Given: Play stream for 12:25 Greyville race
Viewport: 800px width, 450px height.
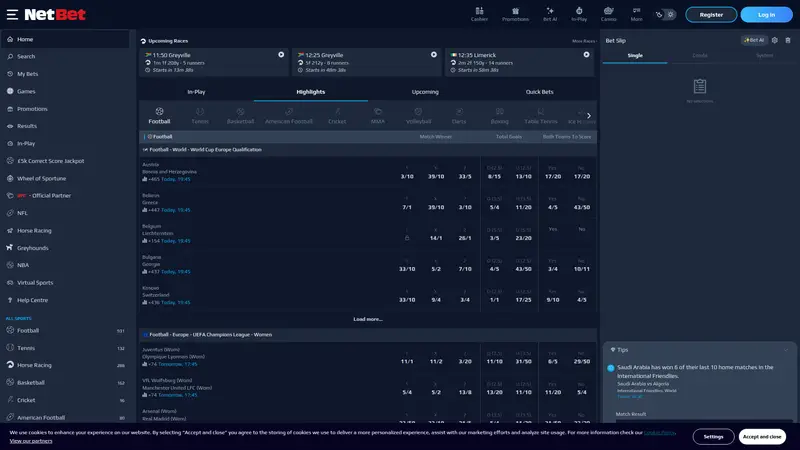Looking at the screenshot, I should [434, 55].
